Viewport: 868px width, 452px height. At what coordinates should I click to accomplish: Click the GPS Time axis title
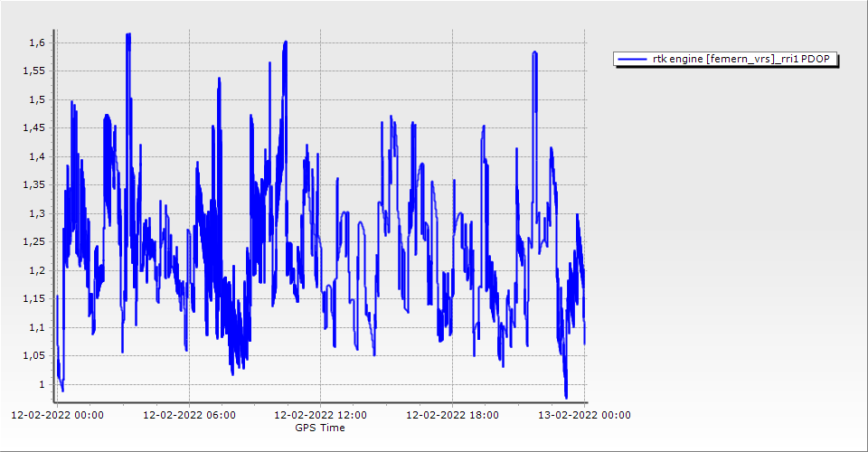pos(320,428)
